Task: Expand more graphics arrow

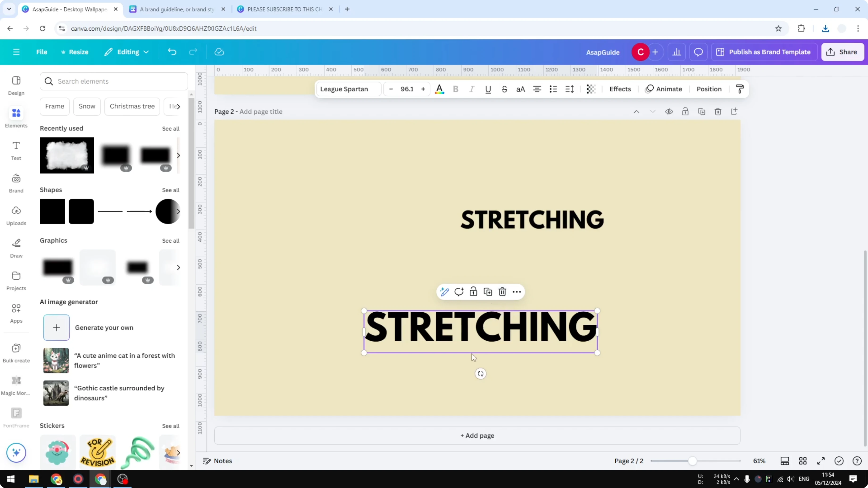Action: 178,267
